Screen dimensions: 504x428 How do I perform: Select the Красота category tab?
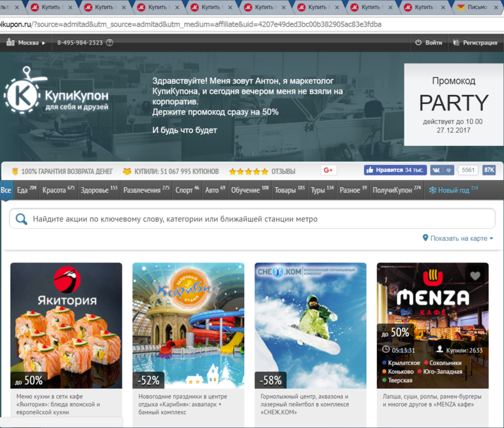click(x=58, y=190)
